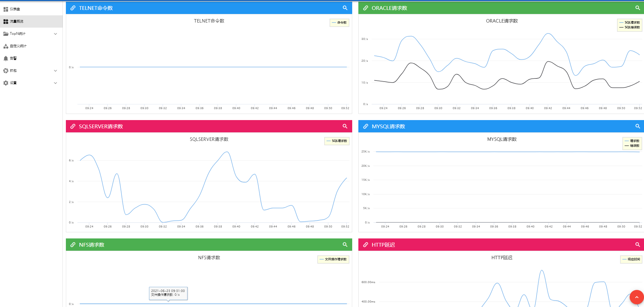The image size is (644, 307).
Task: Toggle the 响应时间 legend in HTTP chart
Action: [631, 259]
